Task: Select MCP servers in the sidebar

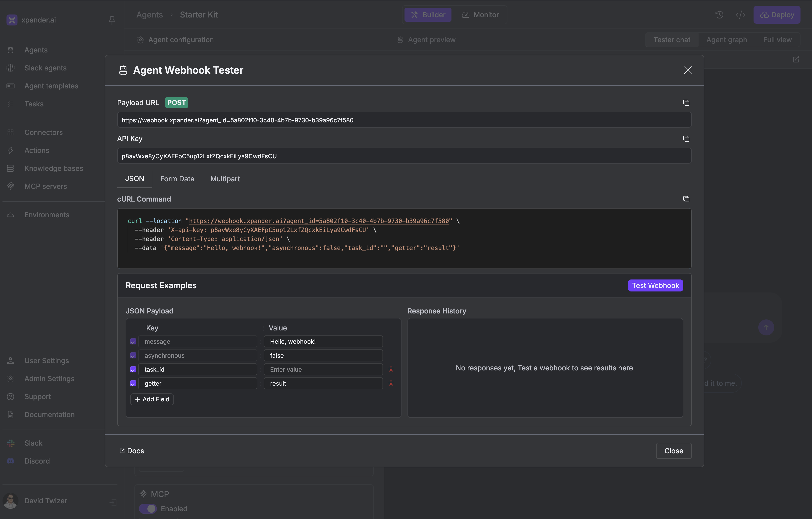Action: tap(45, 186)
